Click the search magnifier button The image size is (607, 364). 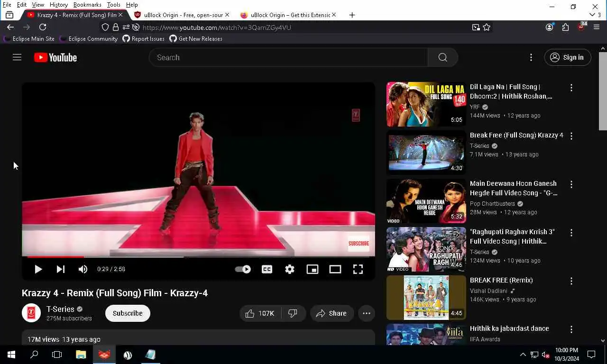click(442, 57)
